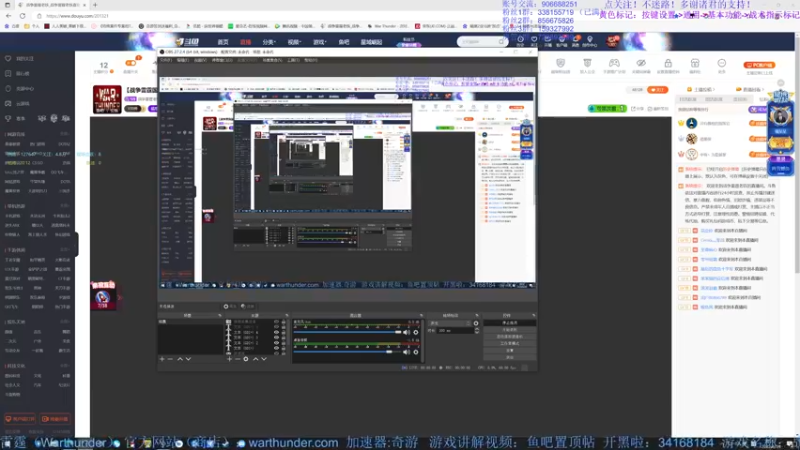Viewport: 800px width, 450px height.
Task: Open the location pin icon in header
Action: coord(590,39)
